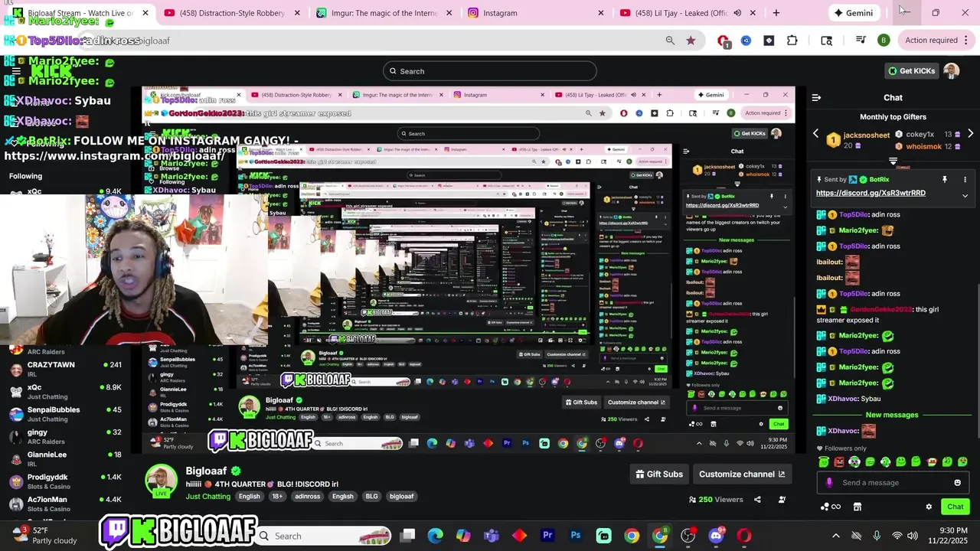This screenshot has height=551, width=980.
Task: Click the Send a message field
Action: click(x=892, y=483)
